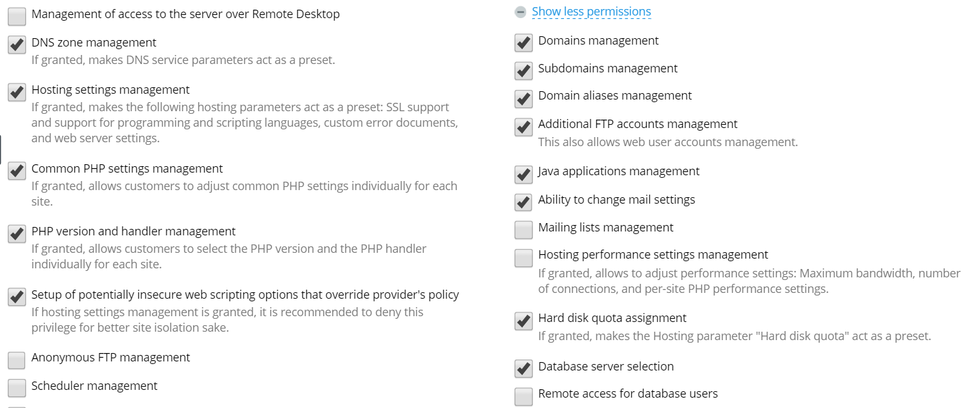Viewport: 980px width, 408px height.
Task: Toggle PHP version and handler management
Action: [17, 233]
